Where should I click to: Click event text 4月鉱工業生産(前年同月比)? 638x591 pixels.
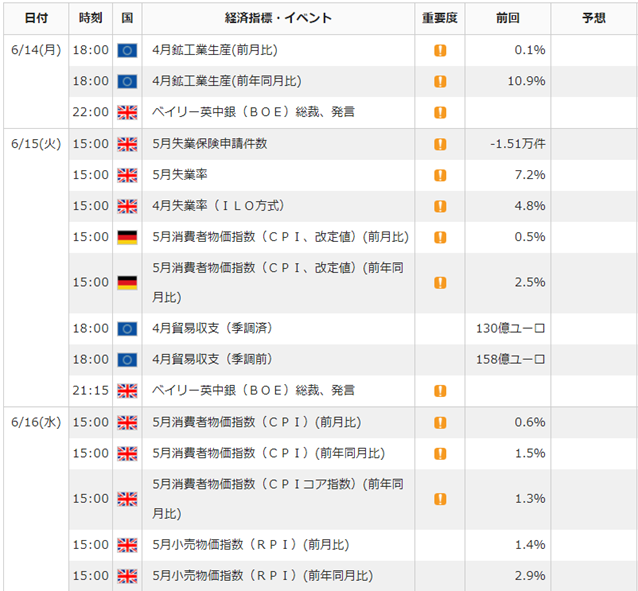[227, 81]
